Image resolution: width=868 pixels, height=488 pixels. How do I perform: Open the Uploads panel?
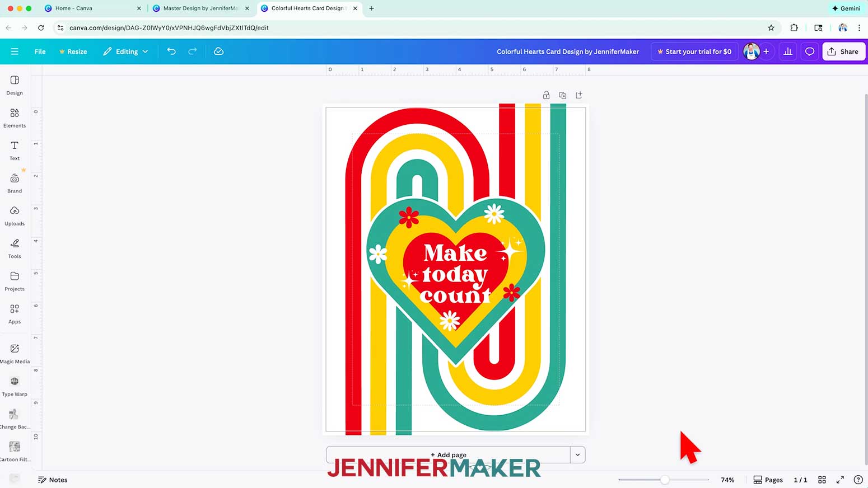click(x=15, y=216)
